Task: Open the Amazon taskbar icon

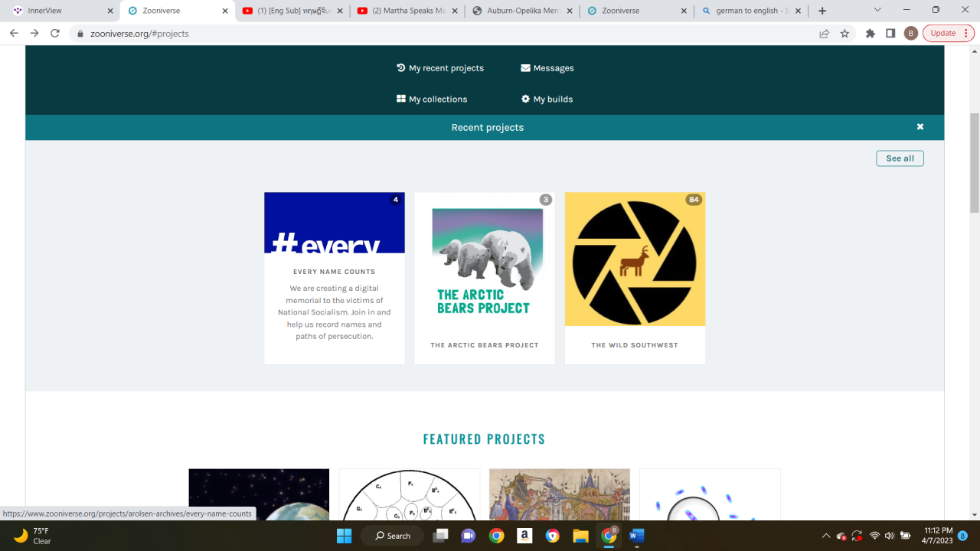Action: pyautogui.click(x=524, y=536)
